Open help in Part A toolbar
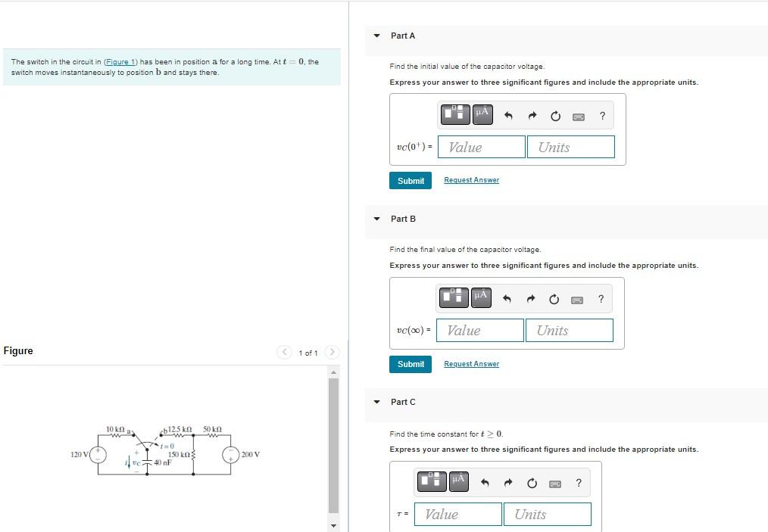 (x=602, y=116)
